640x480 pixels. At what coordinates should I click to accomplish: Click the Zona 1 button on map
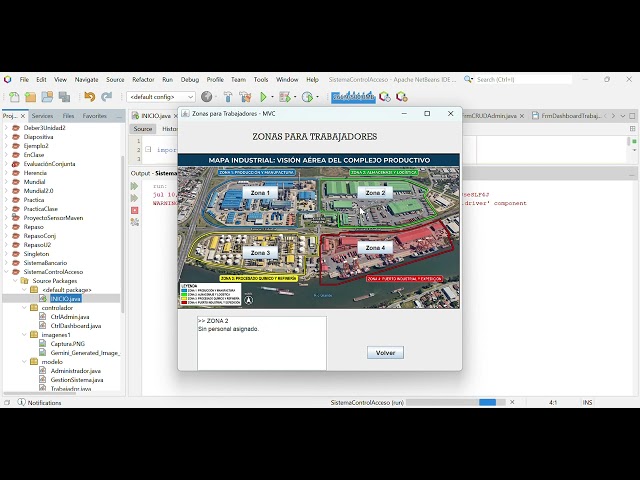coord(260,193)
